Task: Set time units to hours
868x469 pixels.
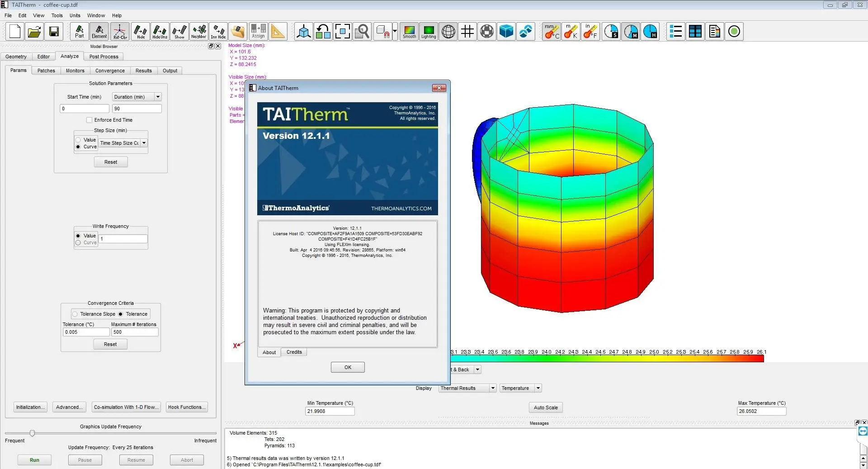Action: click(x=651, y=32)
